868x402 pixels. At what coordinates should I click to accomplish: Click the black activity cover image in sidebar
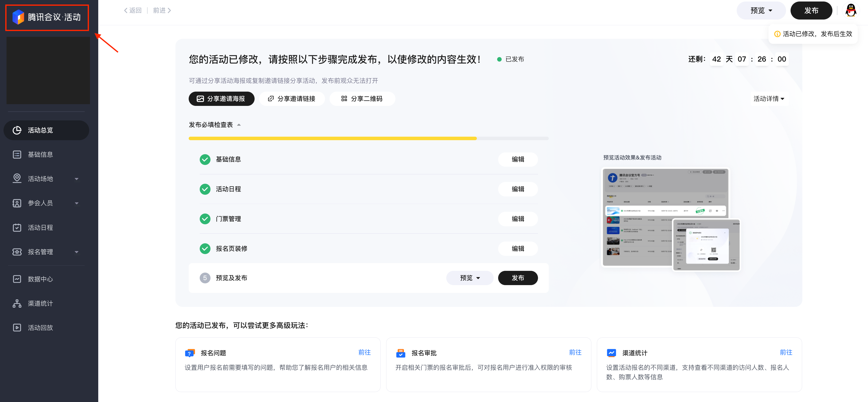point(48,70)
